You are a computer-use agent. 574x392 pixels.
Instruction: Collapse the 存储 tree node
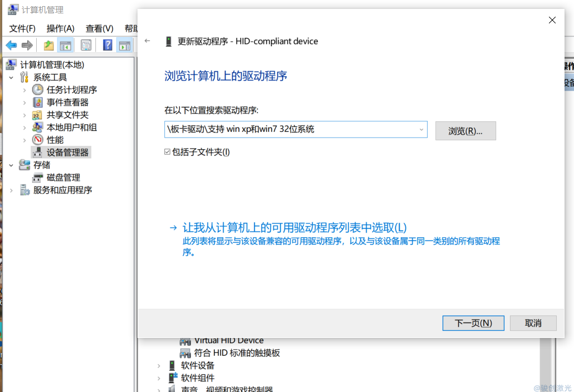(11, 165)
